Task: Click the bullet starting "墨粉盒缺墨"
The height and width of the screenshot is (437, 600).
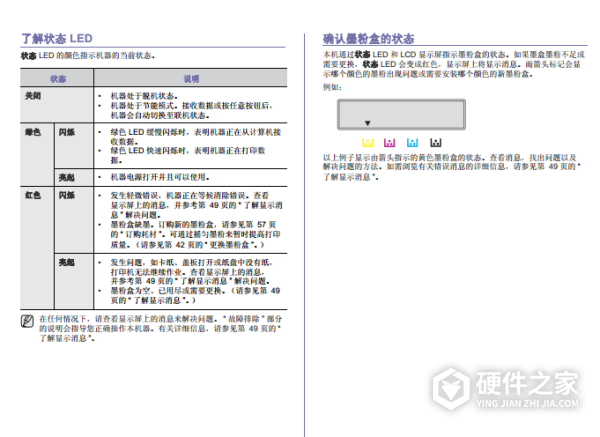Action: click(196, 234)
